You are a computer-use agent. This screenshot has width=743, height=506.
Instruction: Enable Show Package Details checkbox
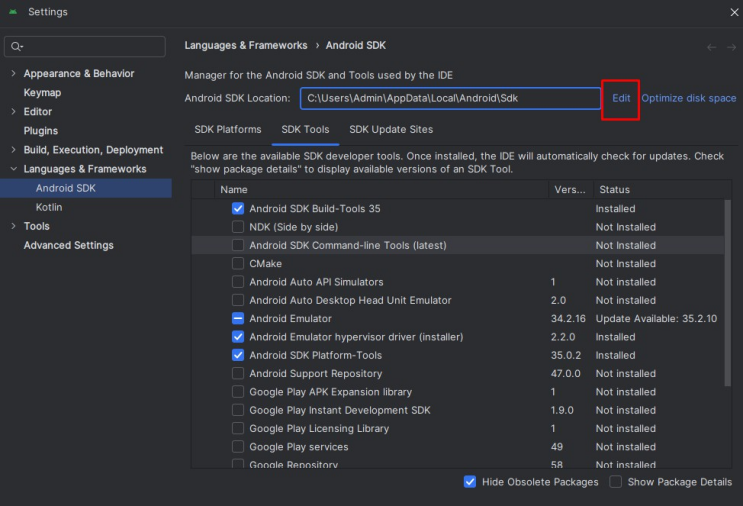coord(616,482)
